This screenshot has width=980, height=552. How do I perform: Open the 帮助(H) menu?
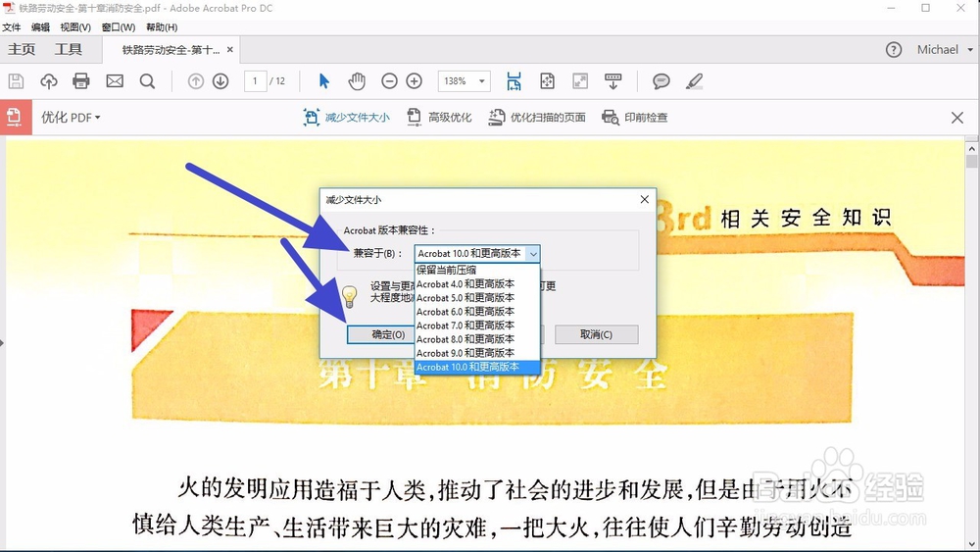pyautogui.click(x=162, y=27)
